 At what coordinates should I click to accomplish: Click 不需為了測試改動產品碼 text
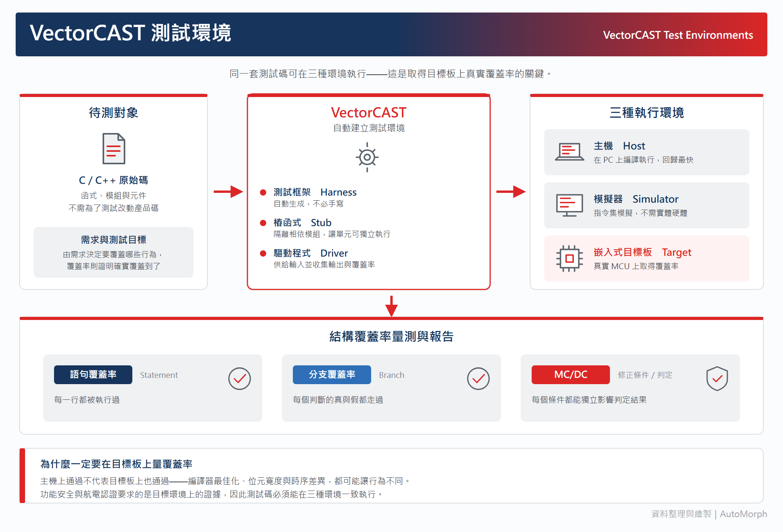[x=114, y=208]
